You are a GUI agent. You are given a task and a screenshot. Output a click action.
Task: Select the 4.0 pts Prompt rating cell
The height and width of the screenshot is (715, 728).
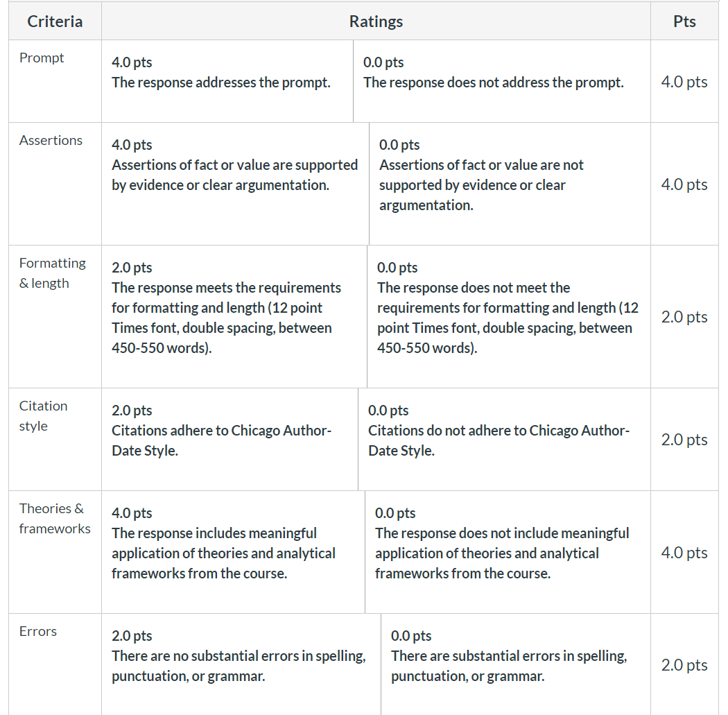pyautogui.click(x=227, y=81)
